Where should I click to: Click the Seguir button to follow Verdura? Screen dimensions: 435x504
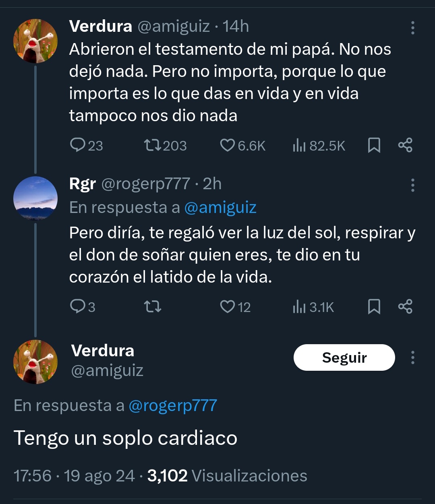click(344, 357)
